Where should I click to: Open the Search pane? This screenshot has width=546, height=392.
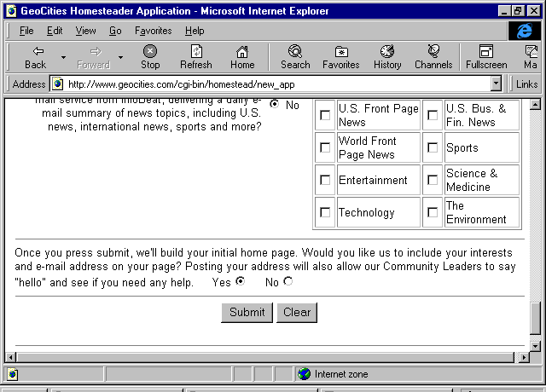(295, 57)
